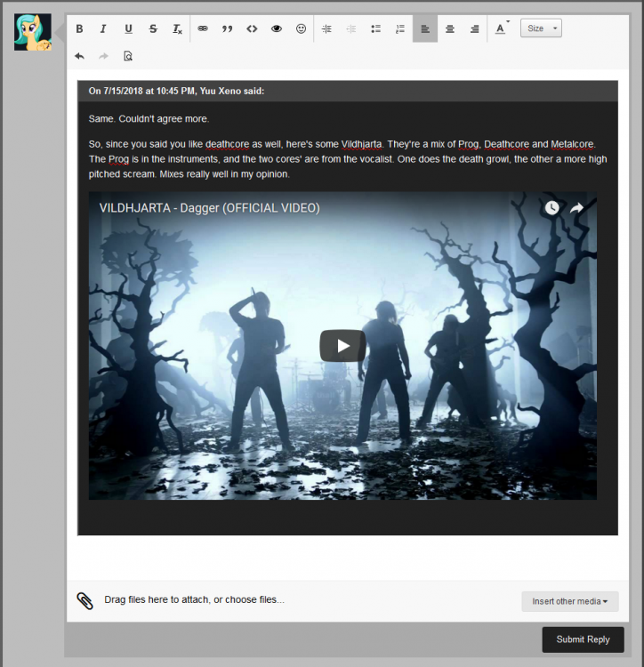The image size is (644, 667).
Task: Play the VILDHJARTA Dagger video
Action: [x=342, y=346]
